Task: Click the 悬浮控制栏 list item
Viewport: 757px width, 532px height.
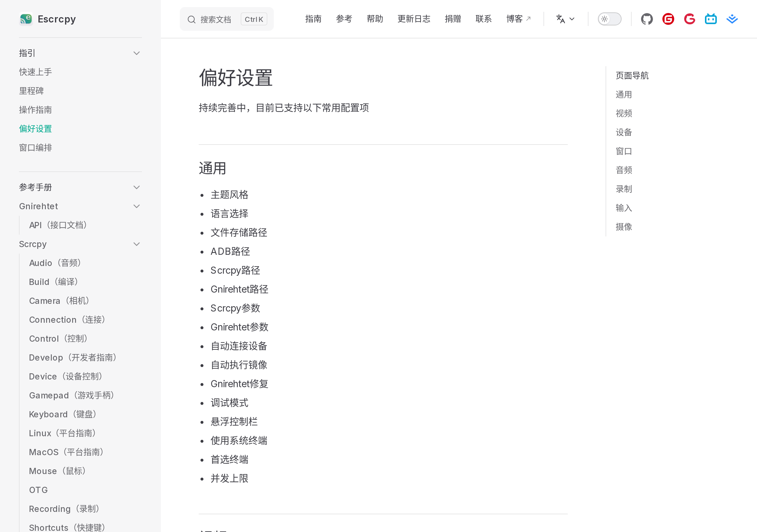Action: pyautogui.click(x=234, y=422)
